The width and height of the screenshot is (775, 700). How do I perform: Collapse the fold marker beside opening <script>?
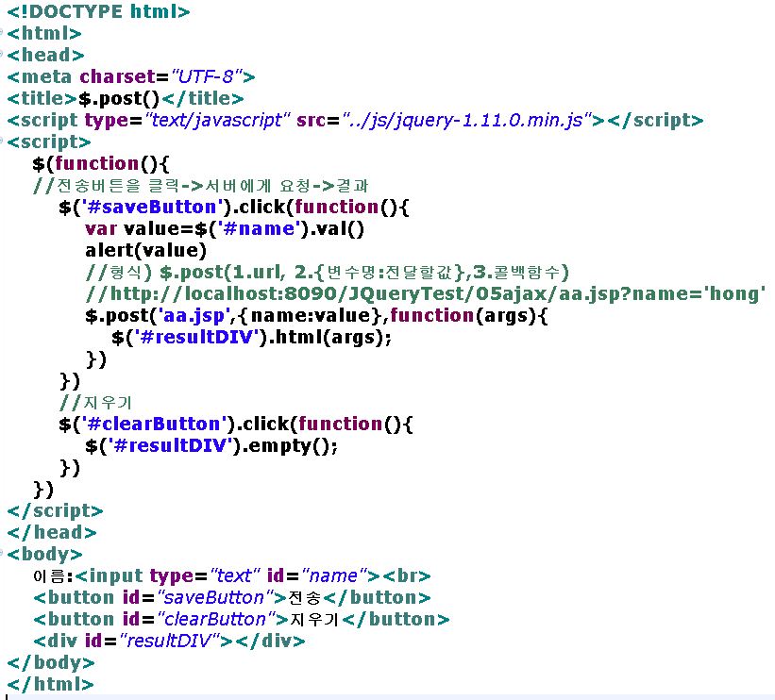point(2,142)
